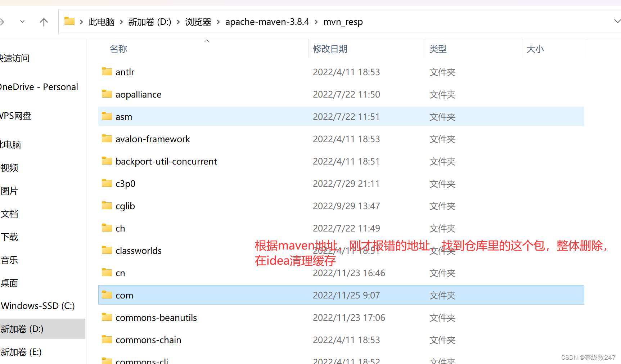Click the classworlds folder name
The height and width of the screenshot is (364, 621).
pos(139,251)
